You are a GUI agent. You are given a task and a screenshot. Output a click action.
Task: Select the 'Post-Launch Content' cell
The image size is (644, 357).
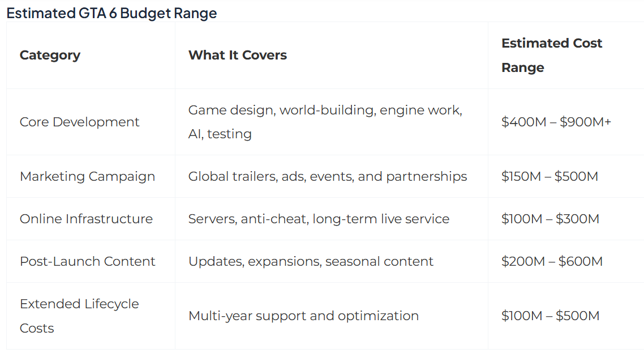[88, 261]
